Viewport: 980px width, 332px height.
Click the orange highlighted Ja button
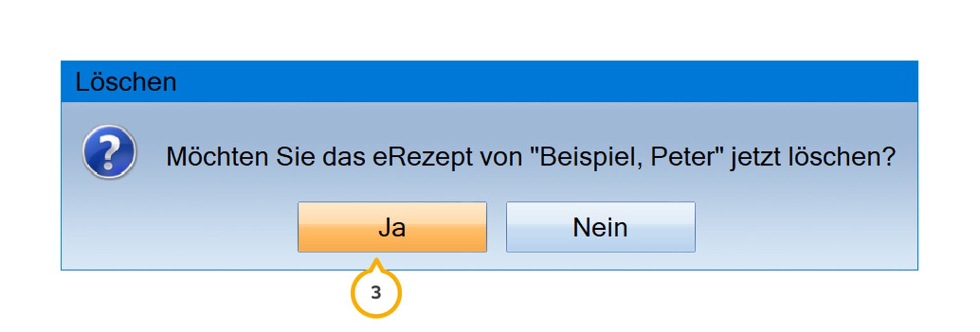click(x=392, y=227)
